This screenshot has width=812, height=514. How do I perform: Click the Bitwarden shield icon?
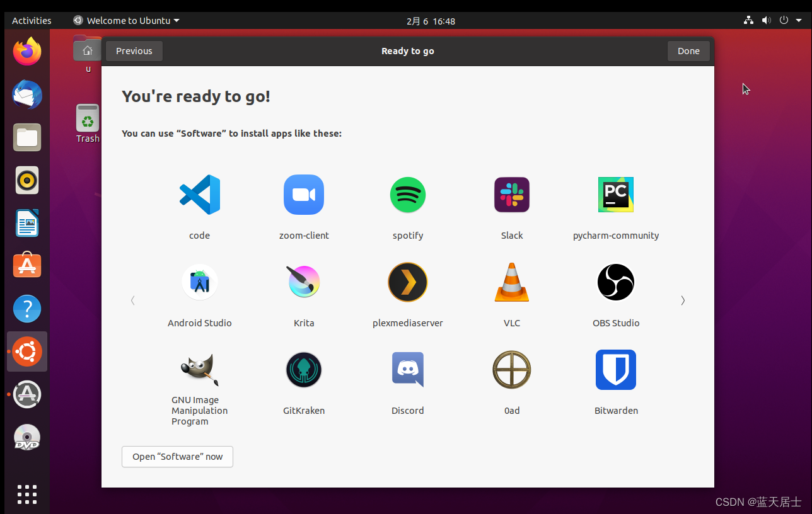click(616, 370)
